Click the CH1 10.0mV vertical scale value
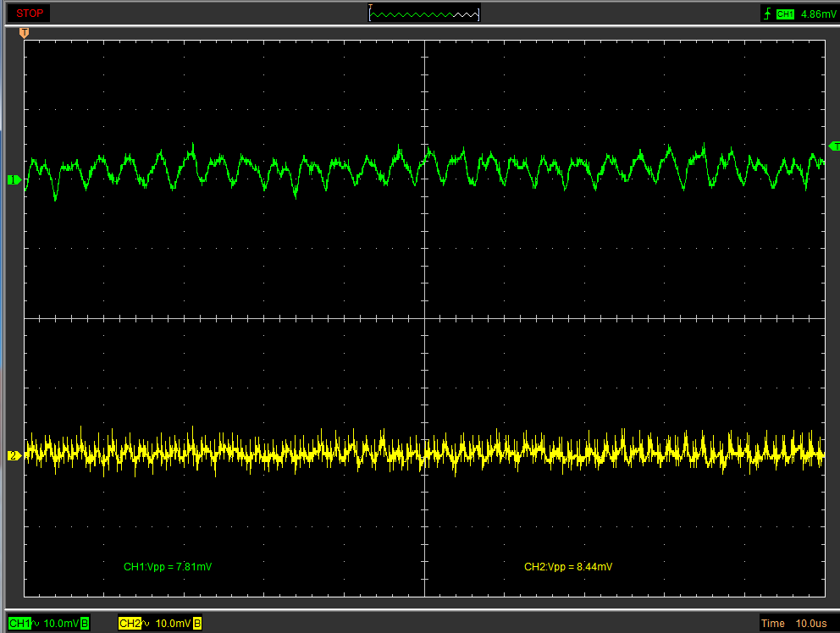 coord(61,624)
